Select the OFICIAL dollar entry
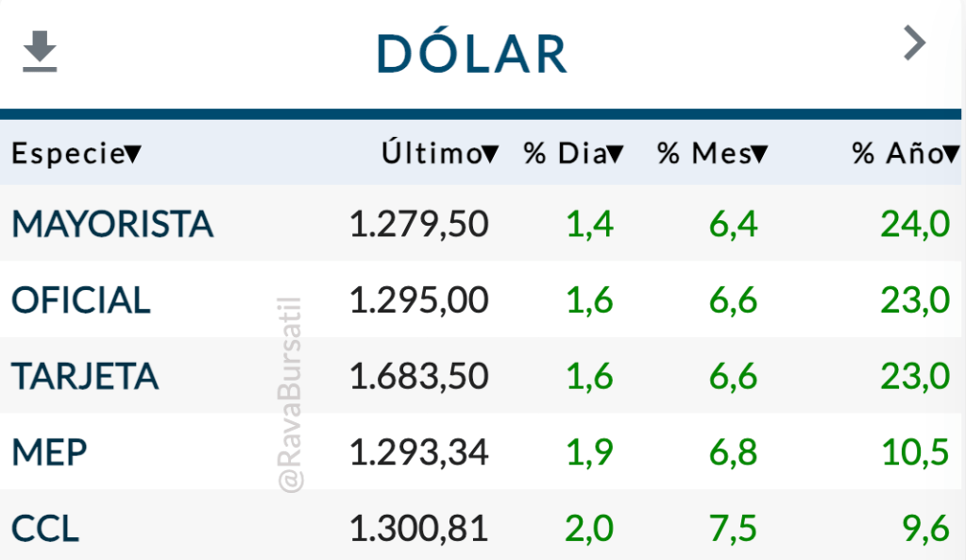Screen dimensions: 966x560 (81, 300)
